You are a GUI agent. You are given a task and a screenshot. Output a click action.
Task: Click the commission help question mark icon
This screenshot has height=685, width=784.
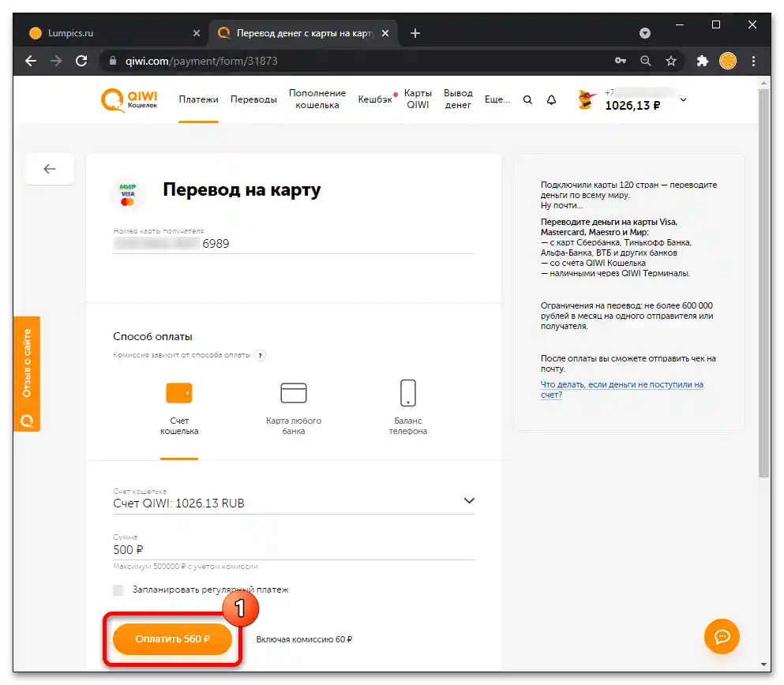click(x=261, y=355)
